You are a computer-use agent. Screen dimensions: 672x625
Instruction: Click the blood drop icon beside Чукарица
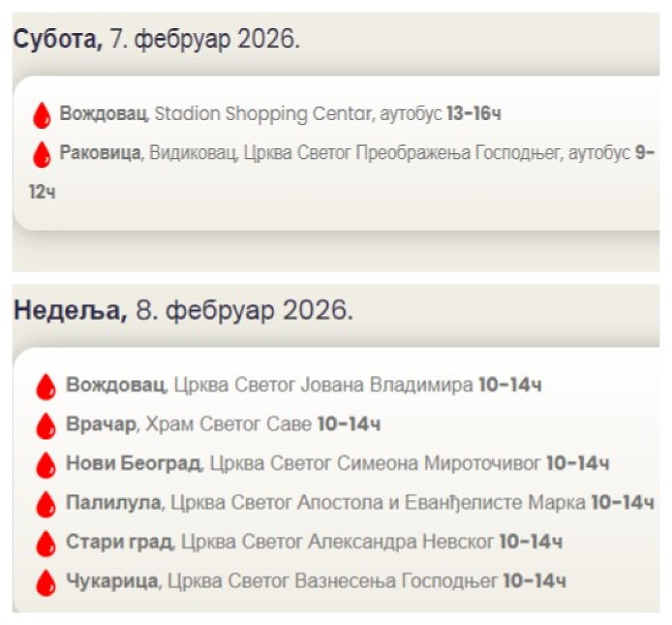coord(46,582)
